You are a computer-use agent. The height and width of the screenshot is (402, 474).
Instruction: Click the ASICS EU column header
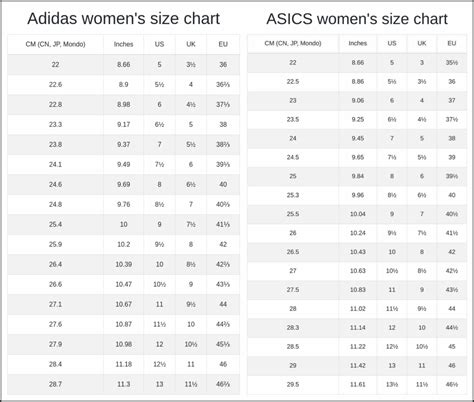(x=452, y=43)
